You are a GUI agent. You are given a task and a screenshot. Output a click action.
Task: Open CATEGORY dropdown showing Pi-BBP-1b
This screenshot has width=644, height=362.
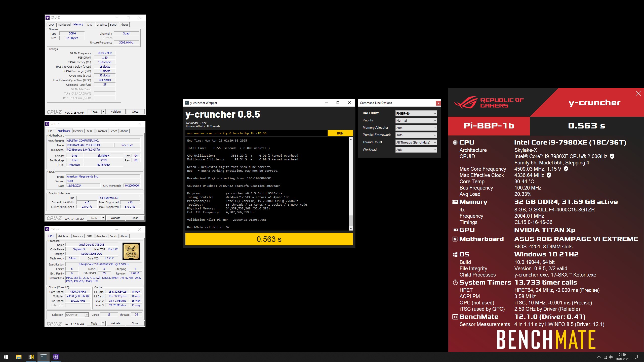(x=416, y=113)
